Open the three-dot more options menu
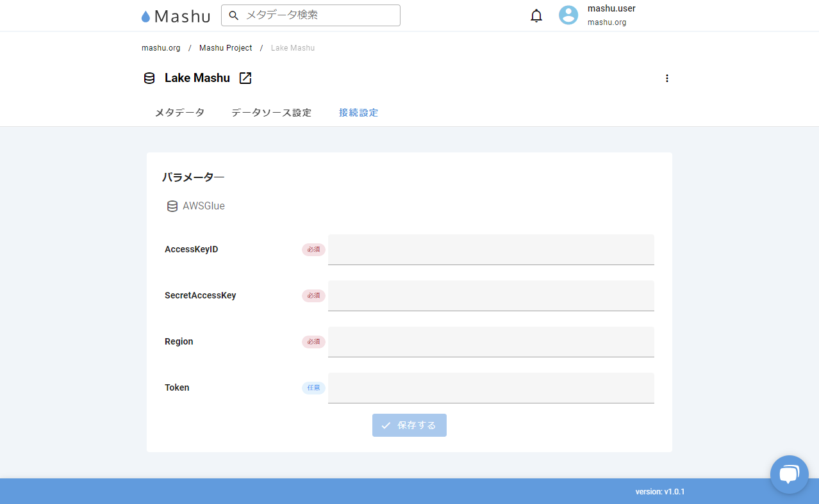The height and width of the screenshot is (504, 819). pyautogui.click(x=666, y=78)
